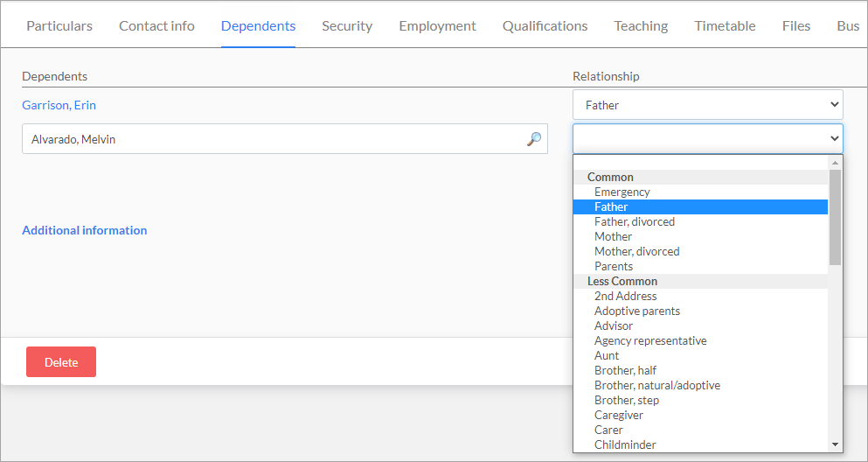Select the Carer option

[x=700, y=430]
